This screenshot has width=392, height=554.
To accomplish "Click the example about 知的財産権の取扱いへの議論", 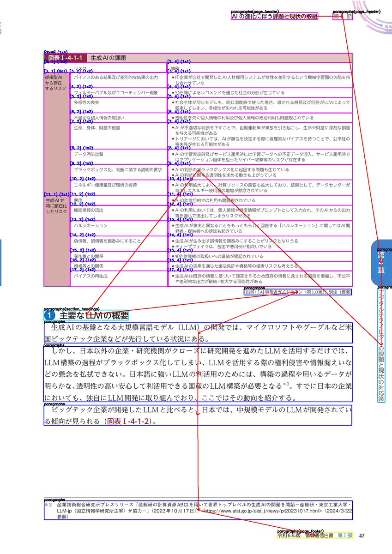I will point(260,256).
